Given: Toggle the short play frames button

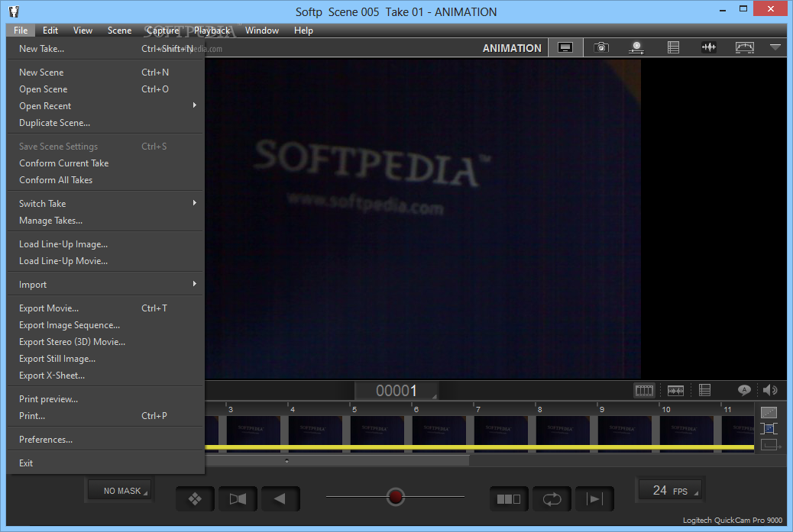Looking at the screenshot, I should [509, 499].
